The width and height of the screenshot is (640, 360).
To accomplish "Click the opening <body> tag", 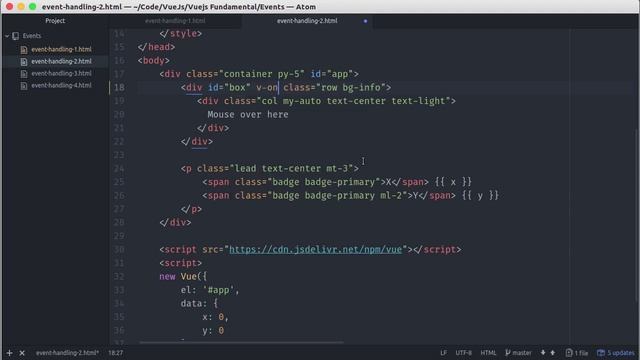I will [x=153, y=60].
